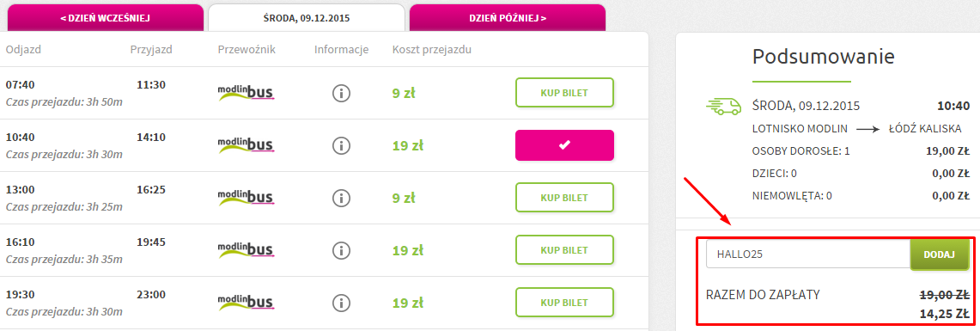The image size is (980, 331).
Task: Select the Środa, 09.12.2015 tab
Action: [307, 17]
